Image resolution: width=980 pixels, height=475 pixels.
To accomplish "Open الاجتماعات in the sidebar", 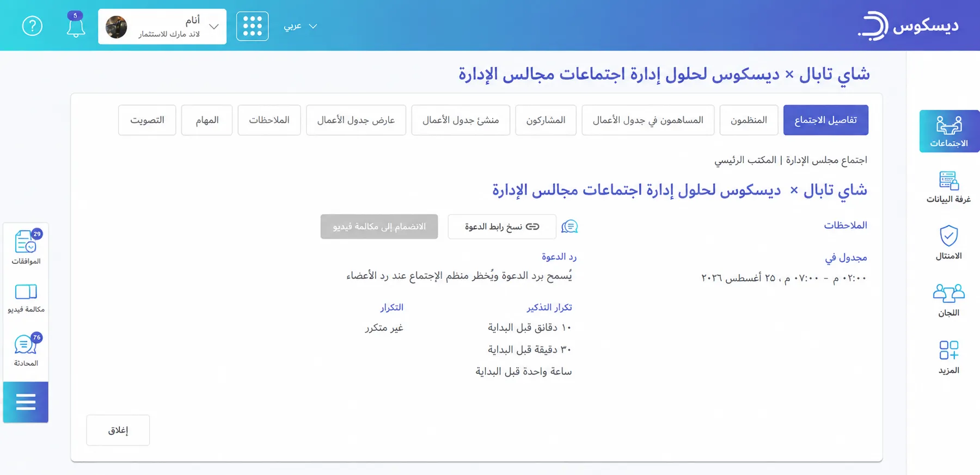I will pos(949,131).
